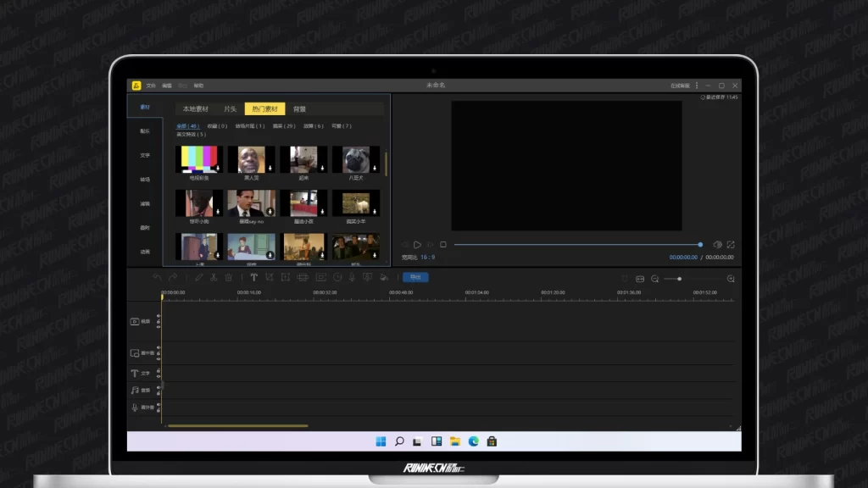Click the text tool (T) in the timeline toolbar
The height and width of the screenshot is (488, 868).
click(253, 277)
